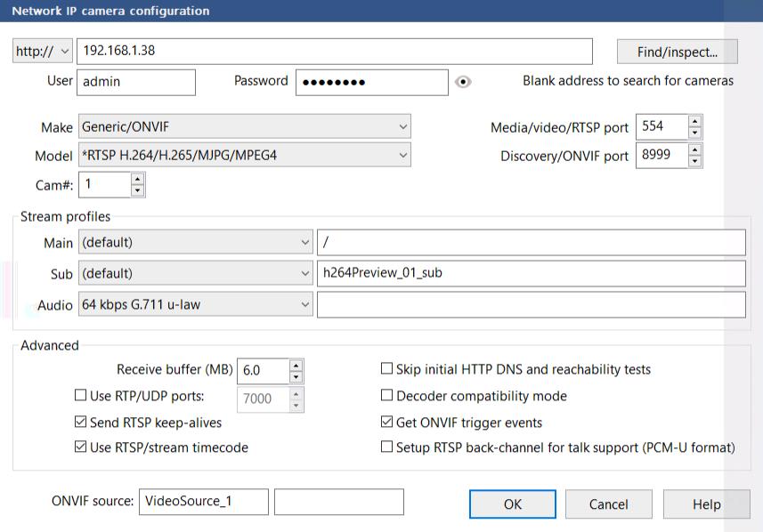This screenshot has height=532, width=763.
Task: Click the Find/inspect... button
Action: (677, 52)
